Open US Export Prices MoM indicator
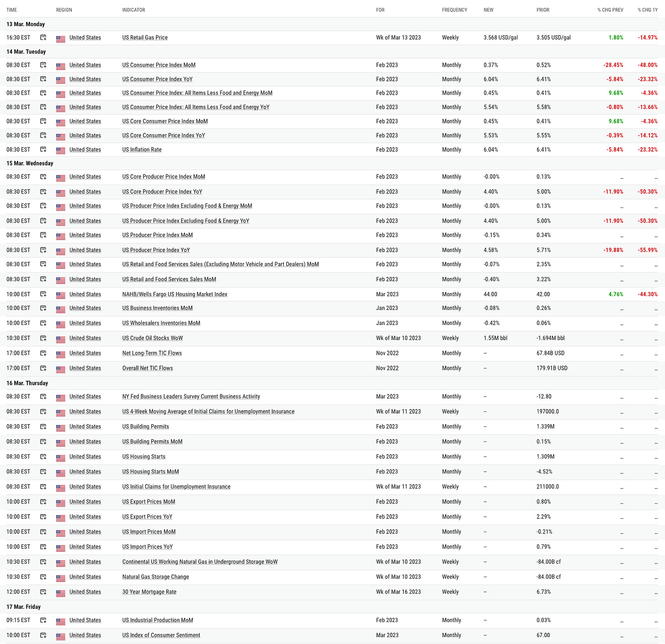The image size is (665, 644). tap(149, 501)
